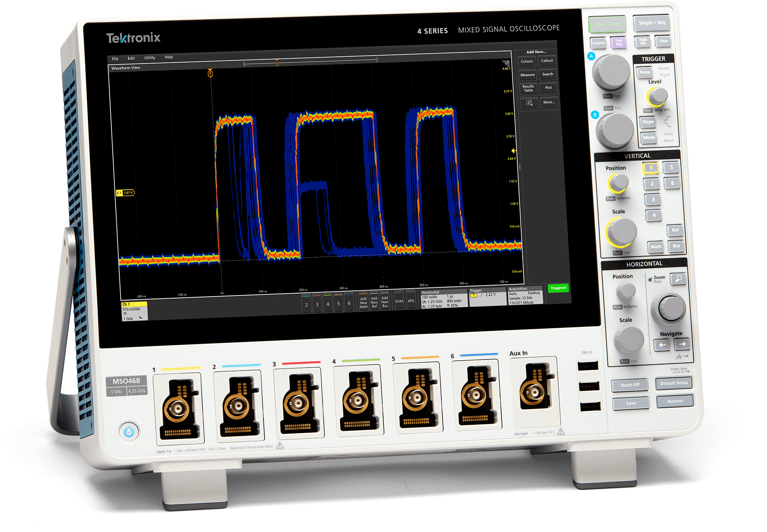The width and height of the screenshot is (767, 532).
Task: Tap the trigger marker T at top of graticule
Action: [210, 73]
